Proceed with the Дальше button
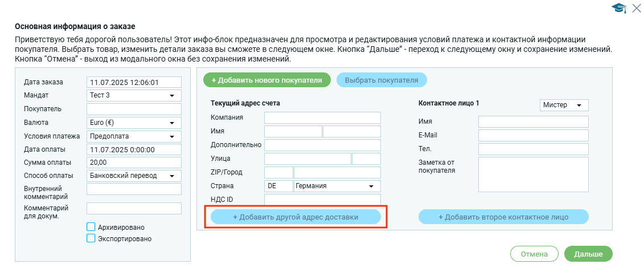The width and height of the screenshot is (644, 276). (588, 254)
